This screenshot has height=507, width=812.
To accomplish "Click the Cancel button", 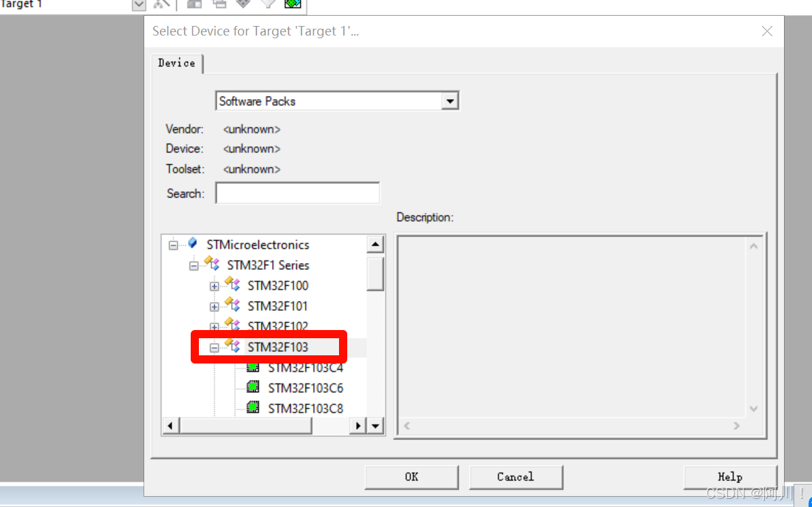I will point(515,477).
